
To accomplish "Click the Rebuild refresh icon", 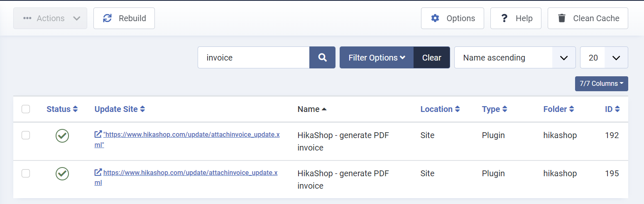I will [108, 18].
